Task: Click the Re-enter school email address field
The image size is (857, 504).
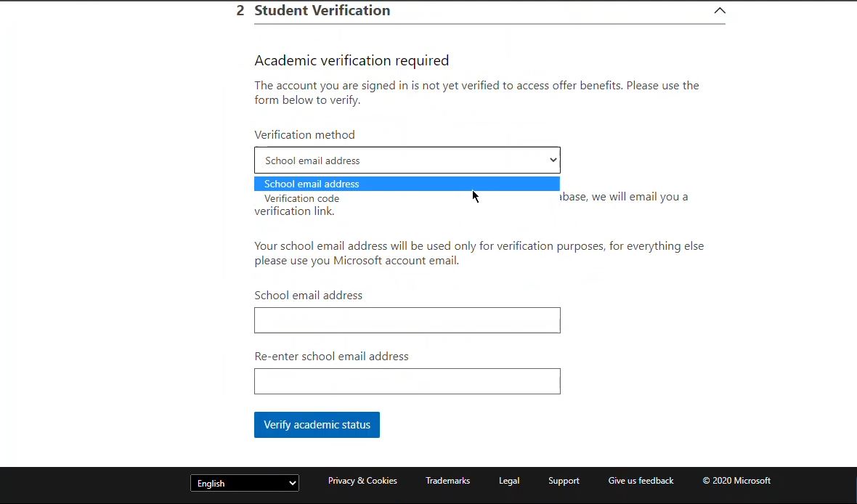Action: point(407,381)
